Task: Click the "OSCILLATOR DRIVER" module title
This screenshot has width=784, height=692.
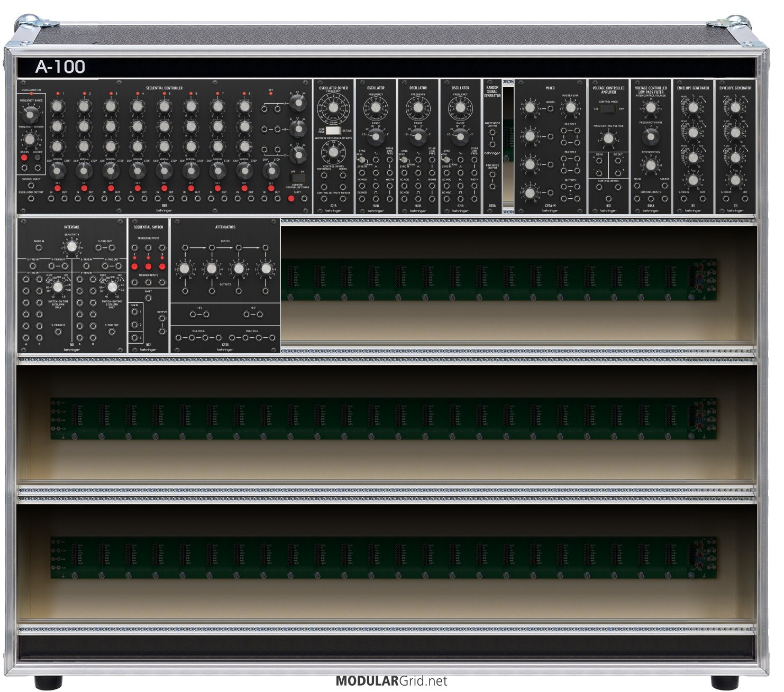Action: coord(333,88)
